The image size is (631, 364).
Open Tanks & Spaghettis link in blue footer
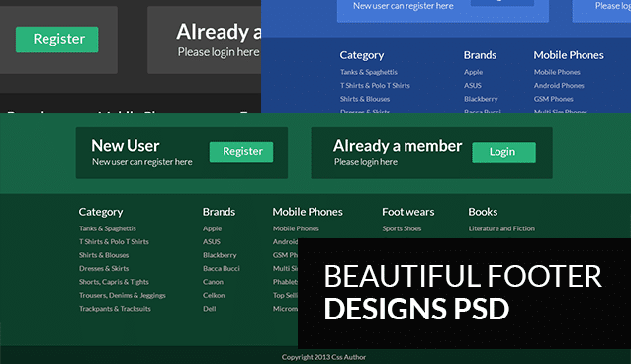point(369,72)
